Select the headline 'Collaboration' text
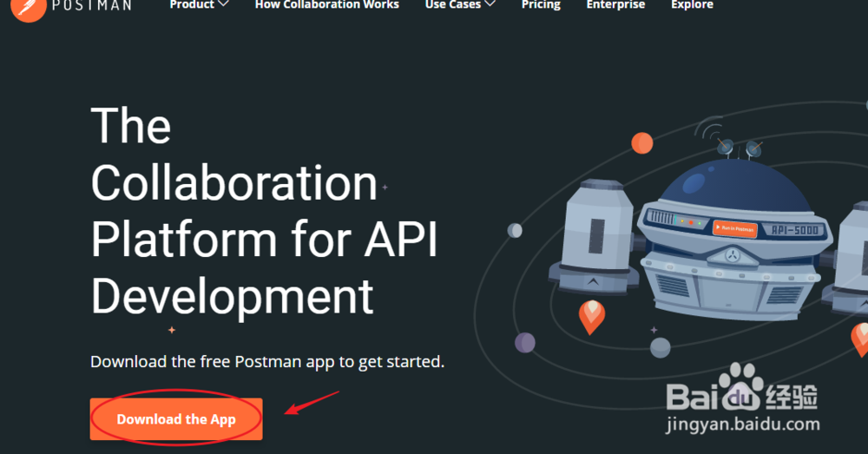This screenshot has width=868, height=454. tap(234, 182)
